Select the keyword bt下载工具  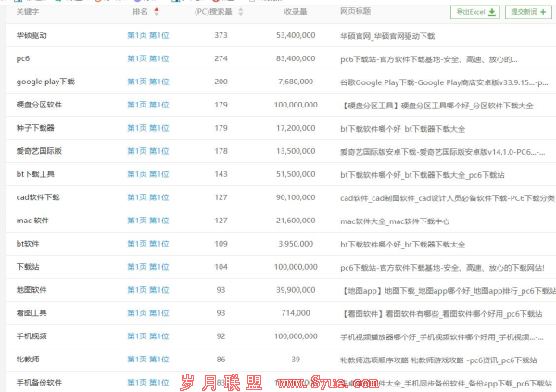coord(35,174)
